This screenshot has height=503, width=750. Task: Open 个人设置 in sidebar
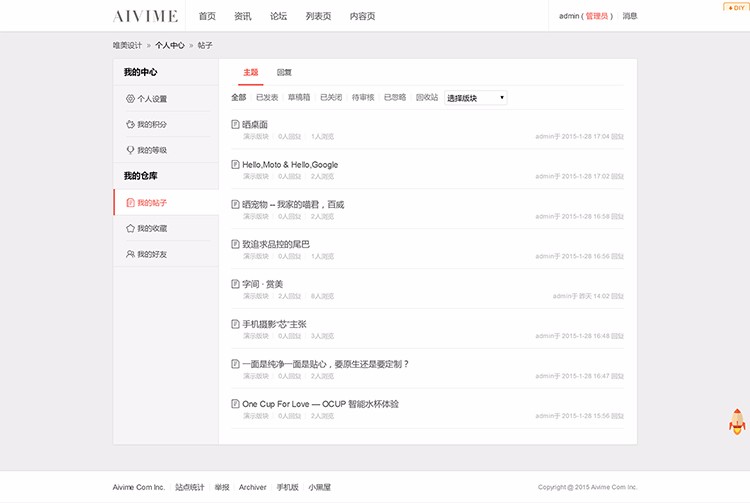[152, 99]
